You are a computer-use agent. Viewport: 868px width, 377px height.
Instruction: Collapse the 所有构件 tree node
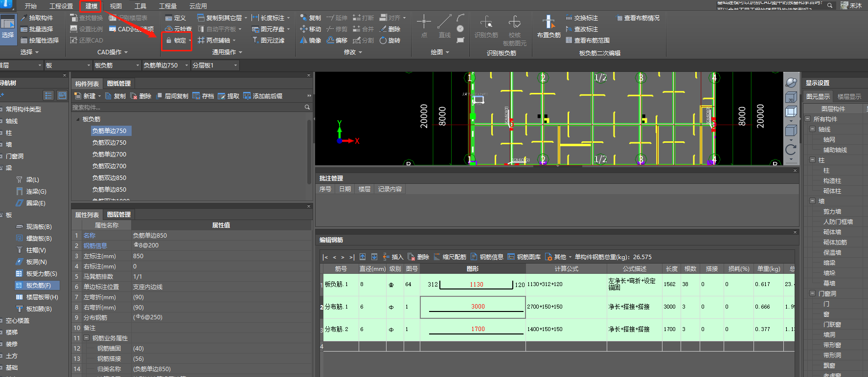808,119
